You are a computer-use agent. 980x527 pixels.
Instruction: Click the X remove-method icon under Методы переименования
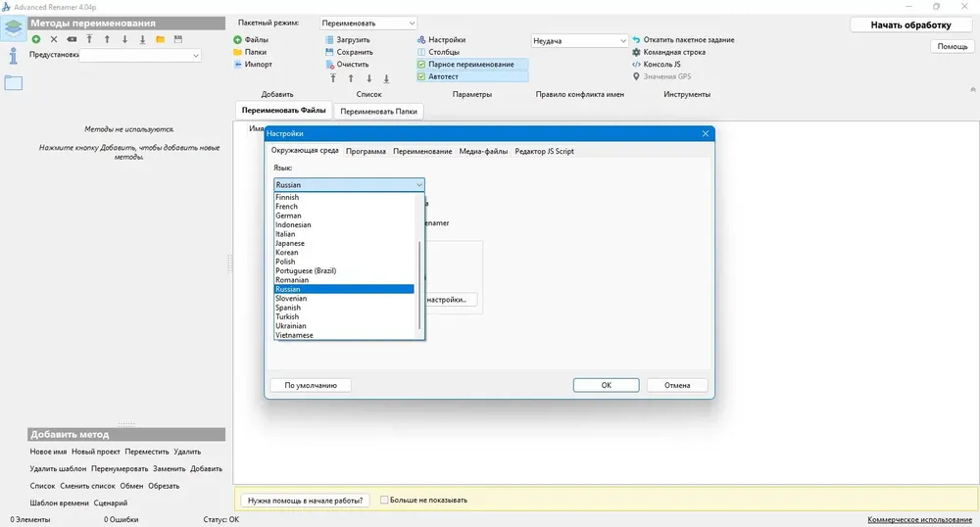coord(54,39)
